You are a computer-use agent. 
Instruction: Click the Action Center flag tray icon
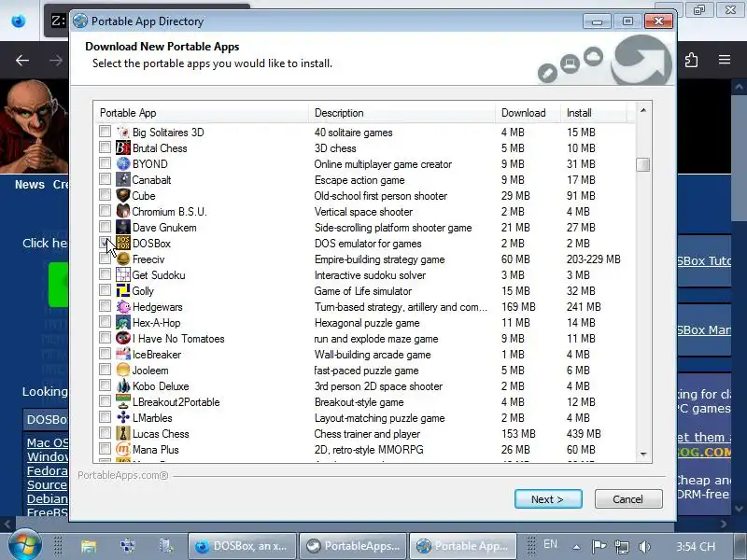[599, 546]
